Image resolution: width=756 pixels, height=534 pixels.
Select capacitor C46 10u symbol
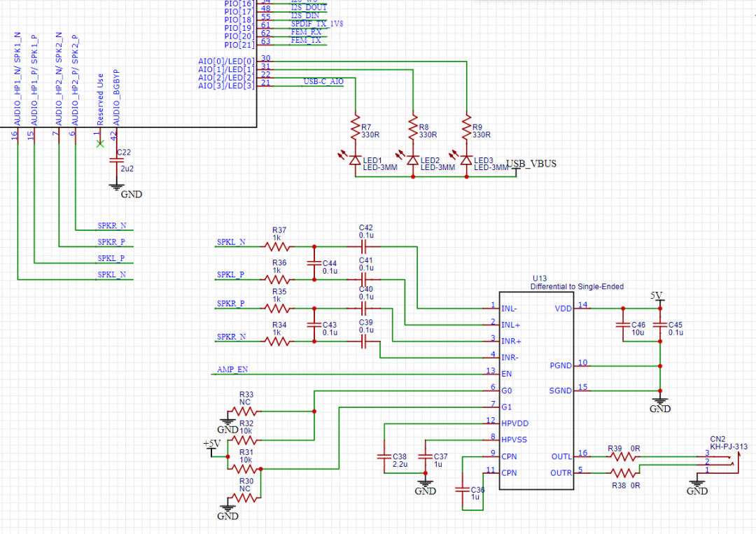tap(623, 325)
